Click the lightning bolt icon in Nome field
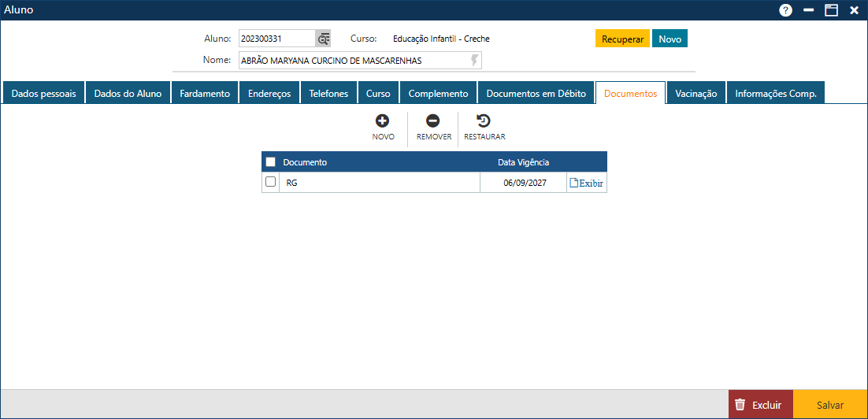Screen dimensions: 868x419 click(x=474, y=61)
